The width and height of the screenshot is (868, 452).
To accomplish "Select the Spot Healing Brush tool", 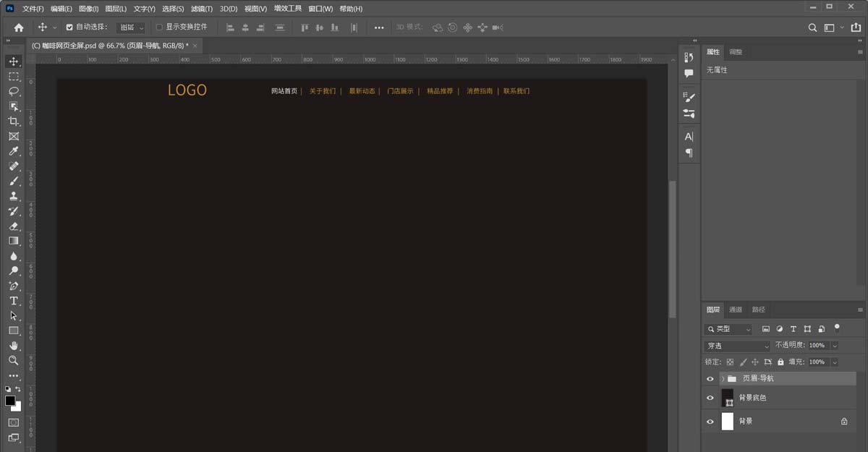I will pyautogui.click(x=14, y=166).
